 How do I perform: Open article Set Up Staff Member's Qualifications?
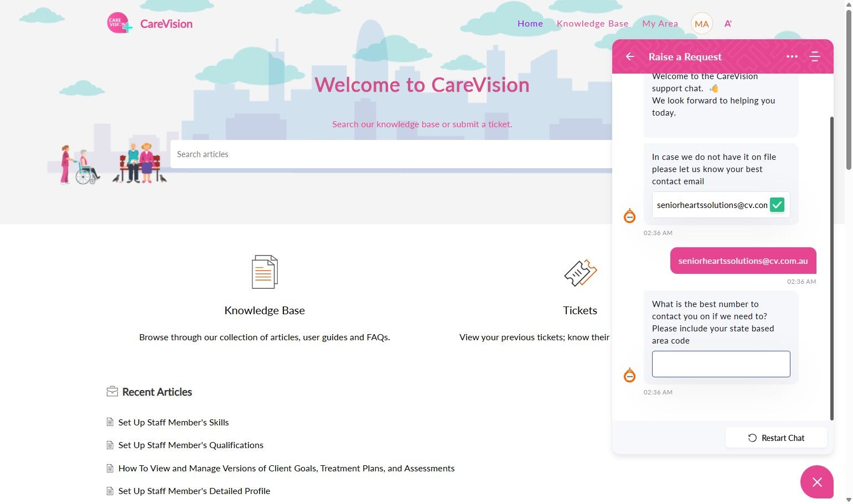click(x=191, y=445)
